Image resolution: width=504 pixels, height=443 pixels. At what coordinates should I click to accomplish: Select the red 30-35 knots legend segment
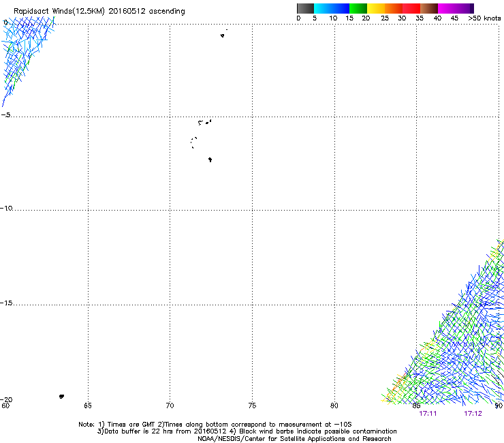(x=411, y=8)
